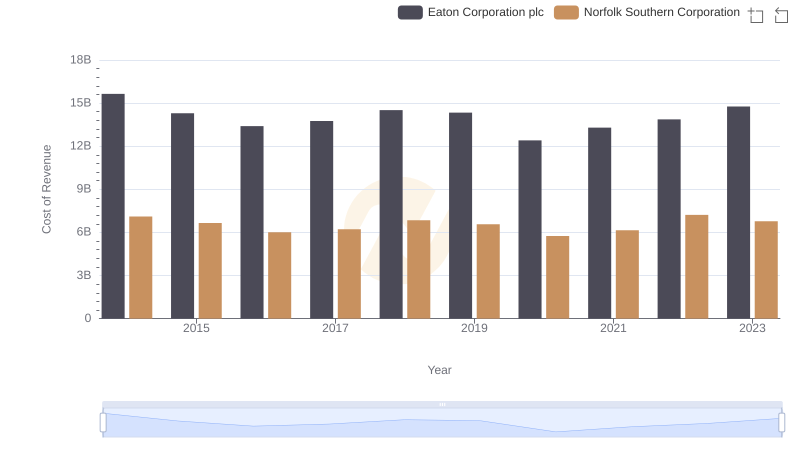Click the 18B y-axis label
The height and width of the screenshot is (461, 800).
point(81,60)
